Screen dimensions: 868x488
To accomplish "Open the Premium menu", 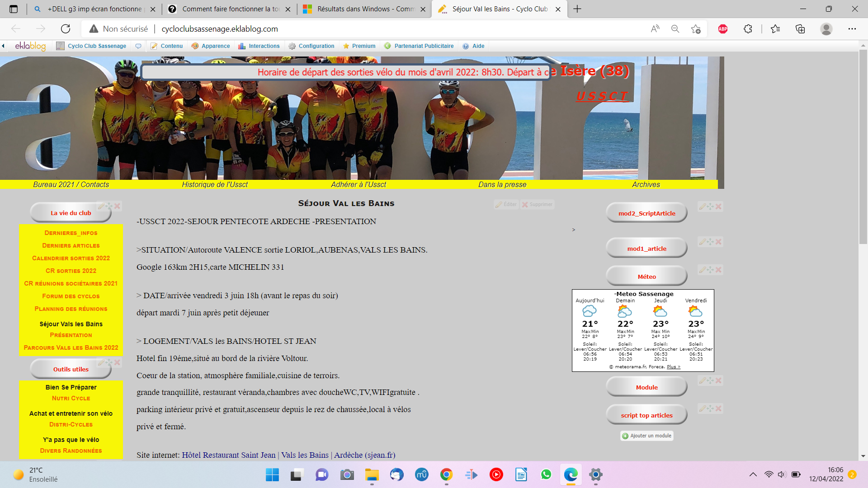I will pos(359,46).
